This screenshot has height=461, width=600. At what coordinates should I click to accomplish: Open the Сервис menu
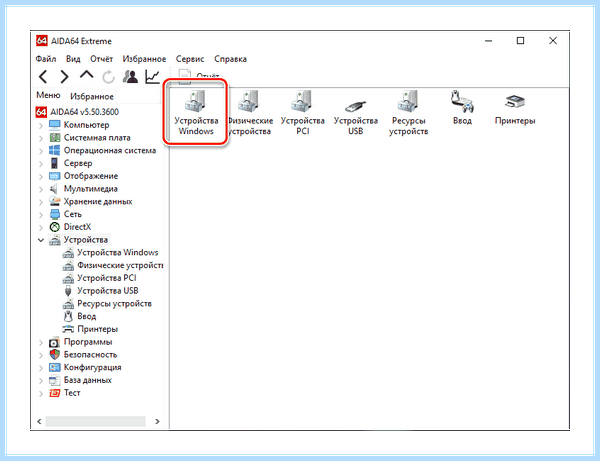coord(190,59)
